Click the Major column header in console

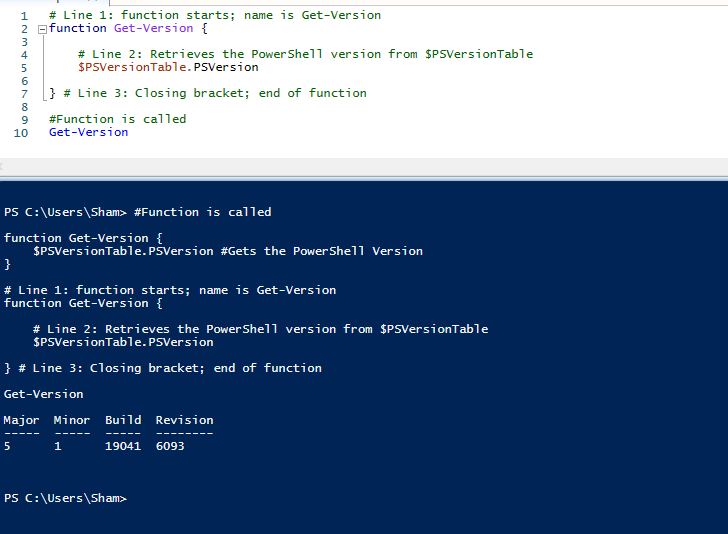coord(21,421)
